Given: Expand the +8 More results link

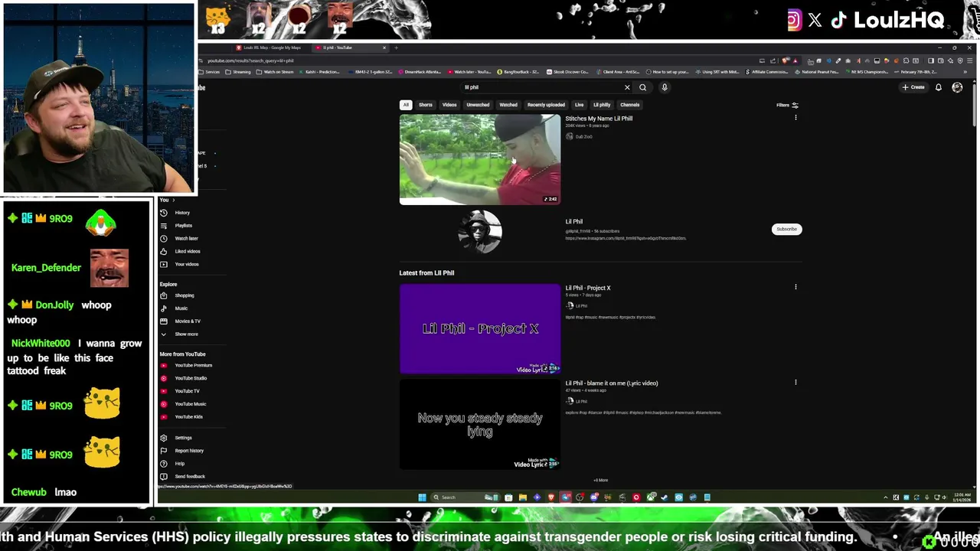Looking at the screenshot, I should [x=600, y=481].
